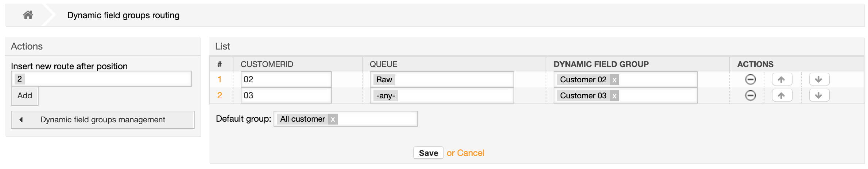The image size is (868, 169).
Task: Focus the CustomerID field containing 03
Action: pos(286,96)
